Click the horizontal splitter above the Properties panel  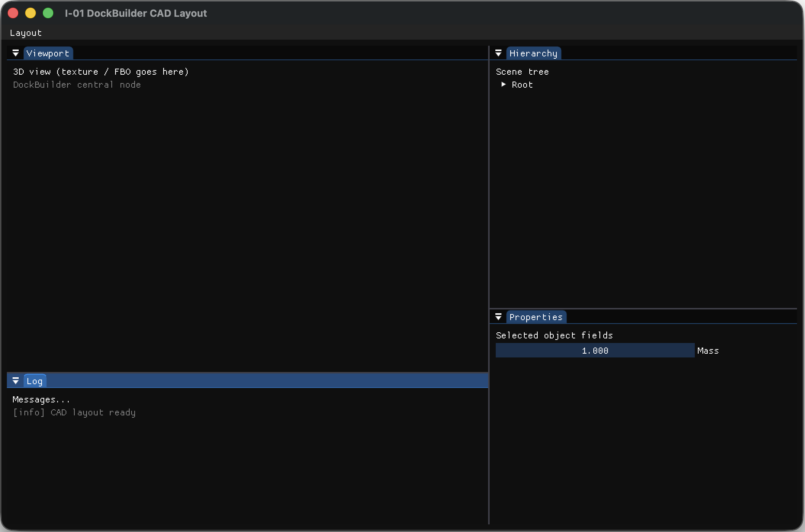[x=643, y=308]
